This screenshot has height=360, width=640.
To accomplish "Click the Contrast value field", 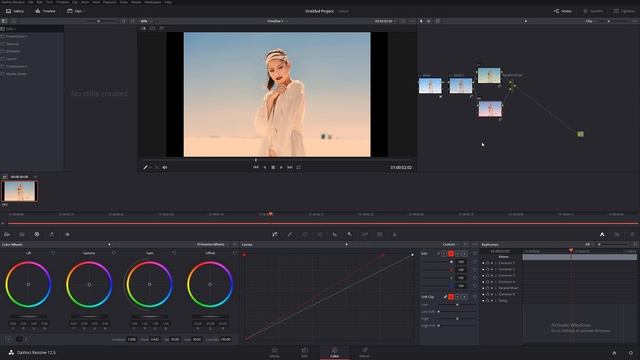I will (x=131, y=339).
